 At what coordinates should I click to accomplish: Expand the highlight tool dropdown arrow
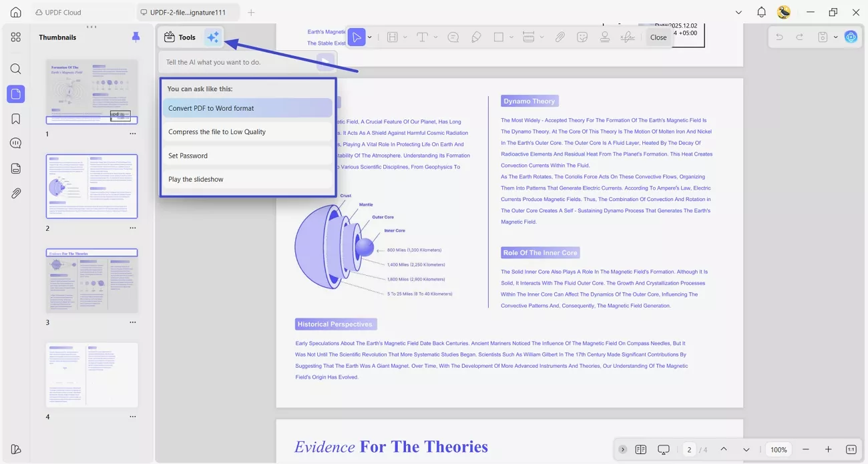point(405,37)
